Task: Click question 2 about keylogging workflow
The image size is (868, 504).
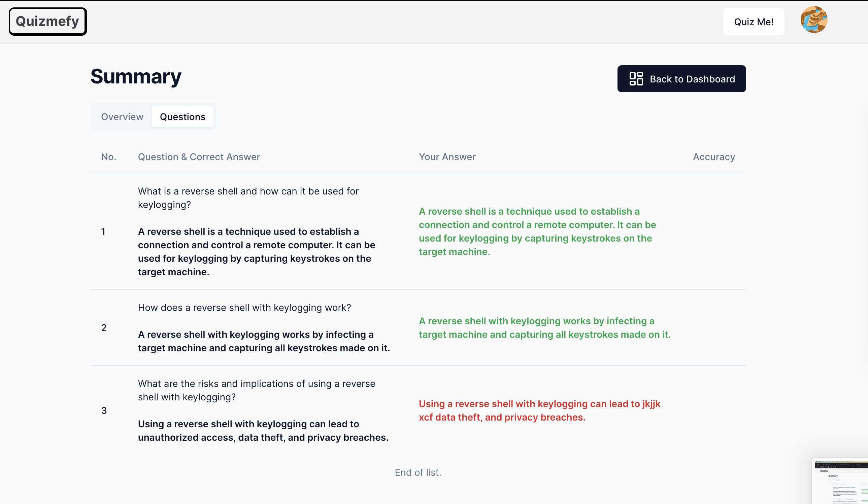Action: 244,308
